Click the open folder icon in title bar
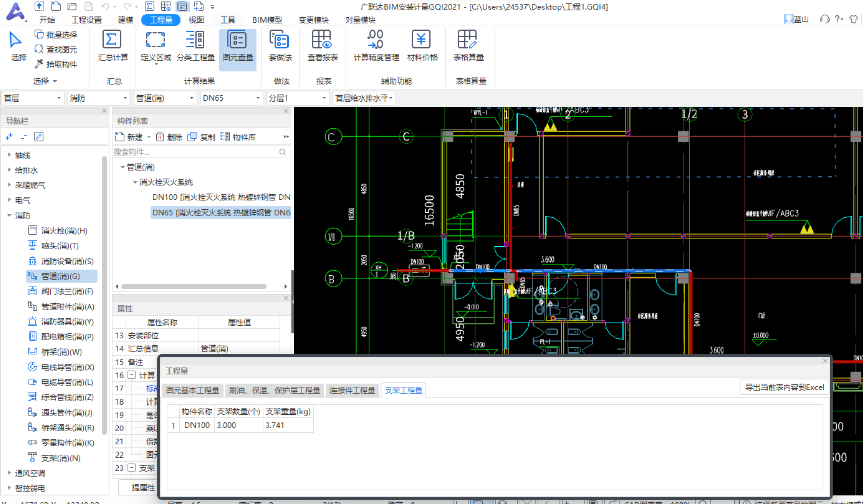This screenshot has height=504, width=863. click(72, 7)
